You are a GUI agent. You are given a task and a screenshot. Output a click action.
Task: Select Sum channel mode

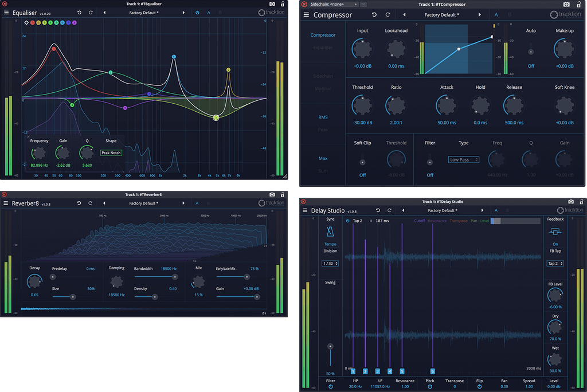pos(323,171)
